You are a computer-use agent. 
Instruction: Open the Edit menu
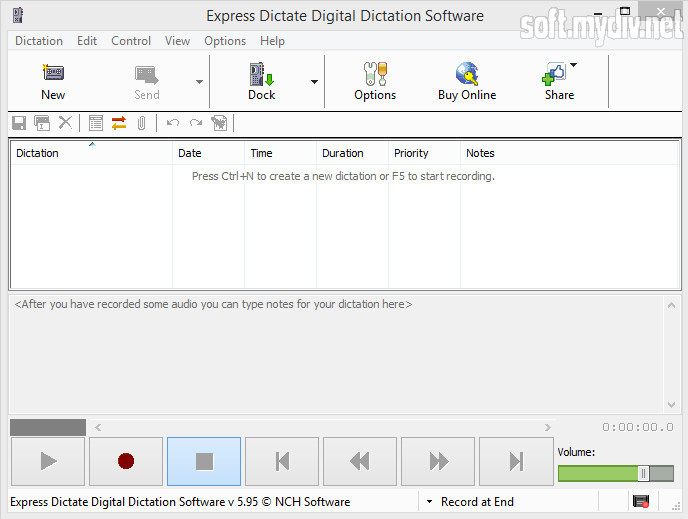87,41
